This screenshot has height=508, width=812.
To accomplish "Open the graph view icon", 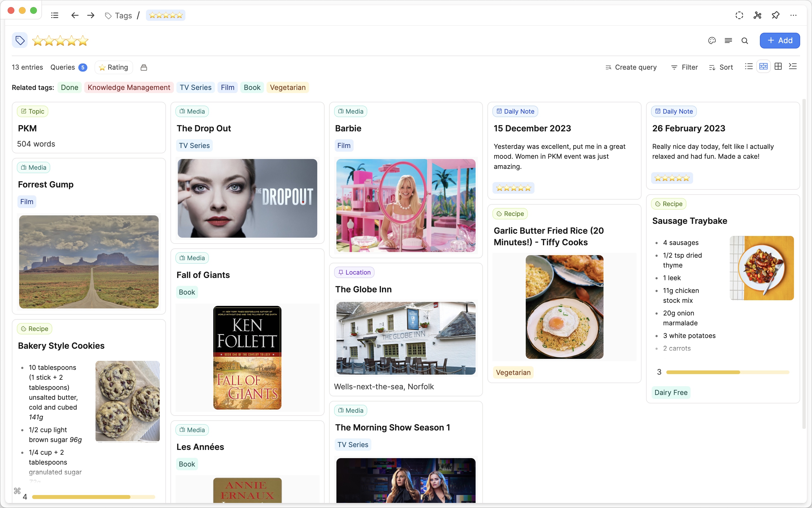I will (757, 15).
